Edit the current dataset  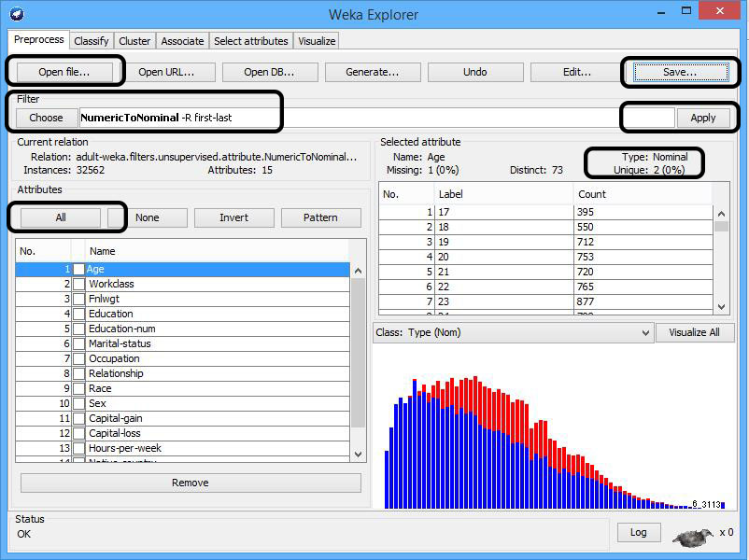[x=576, y=71]
